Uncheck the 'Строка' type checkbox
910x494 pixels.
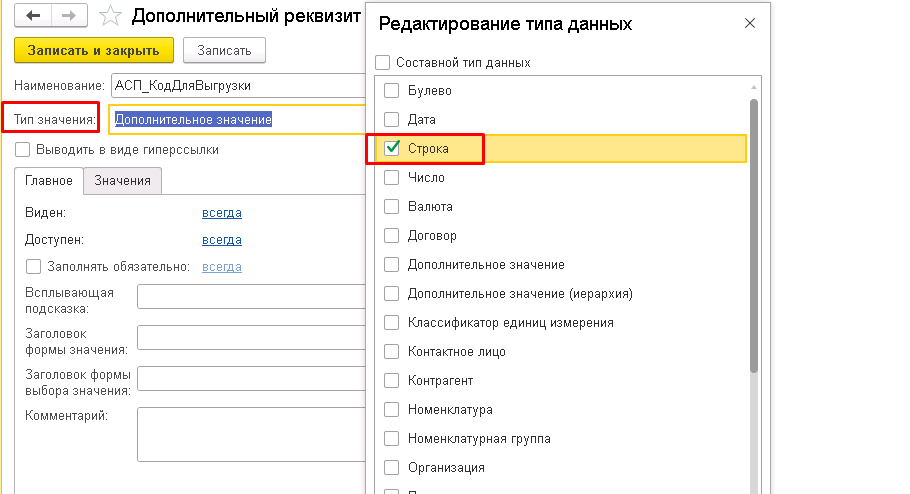(392, 149)
